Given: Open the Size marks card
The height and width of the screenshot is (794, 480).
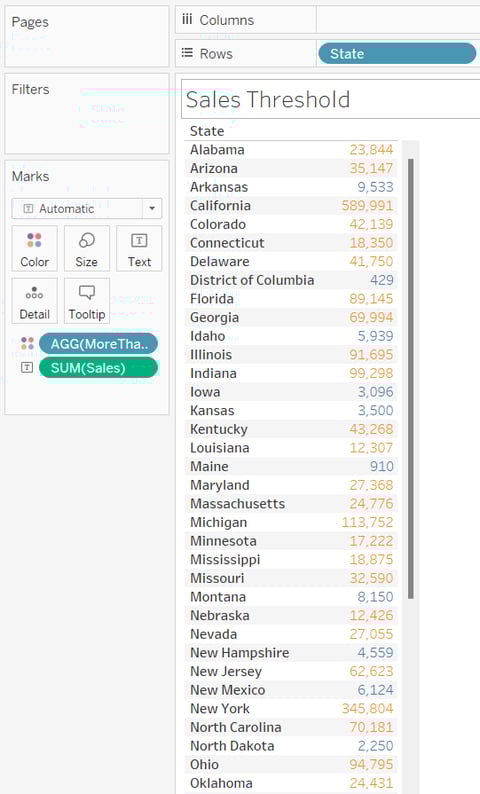Looking at the screenshot, I should (x=87, y=249).
